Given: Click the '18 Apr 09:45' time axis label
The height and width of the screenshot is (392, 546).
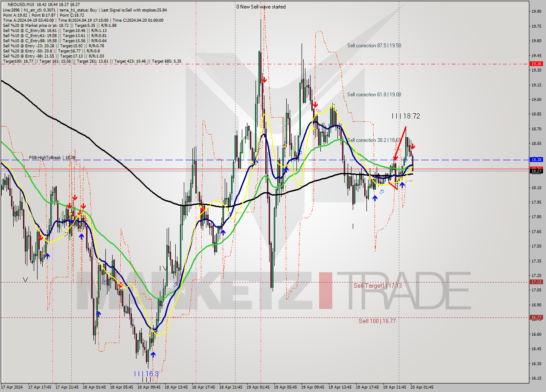Looking at the screenshot, I should pos(149,388).
